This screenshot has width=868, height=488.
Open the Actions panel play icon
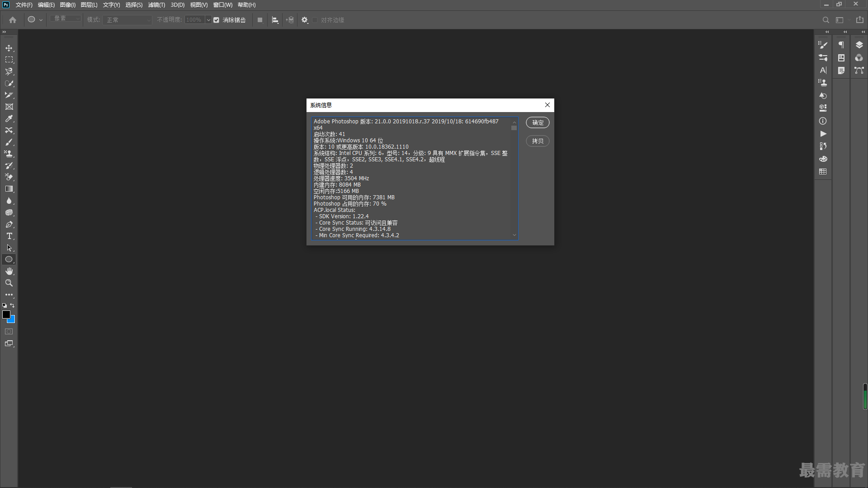pos(823,134)
